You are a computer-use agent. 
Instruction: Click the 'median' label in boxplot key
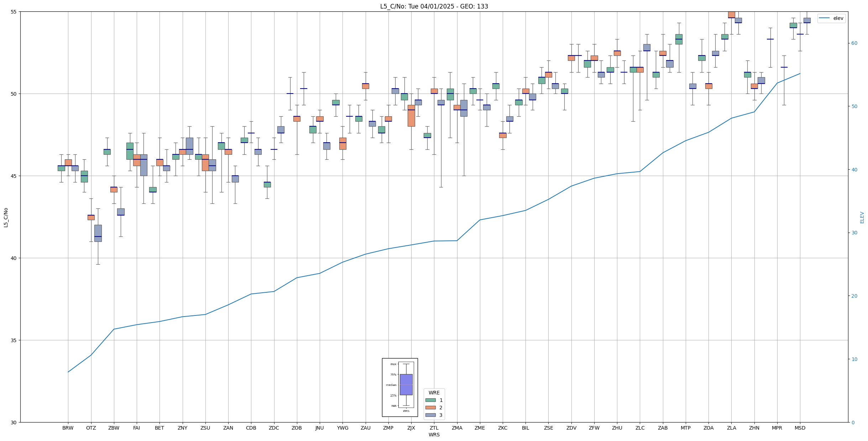tap(391, 385)
